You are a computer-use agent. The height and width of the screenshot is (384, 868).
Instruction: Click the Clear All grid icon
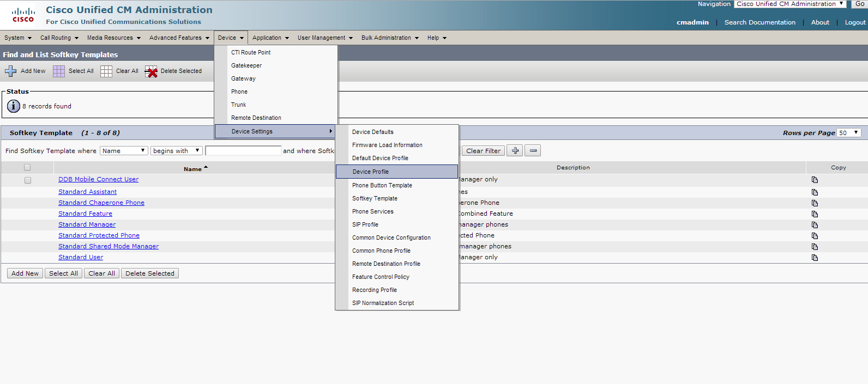[106, 71]
